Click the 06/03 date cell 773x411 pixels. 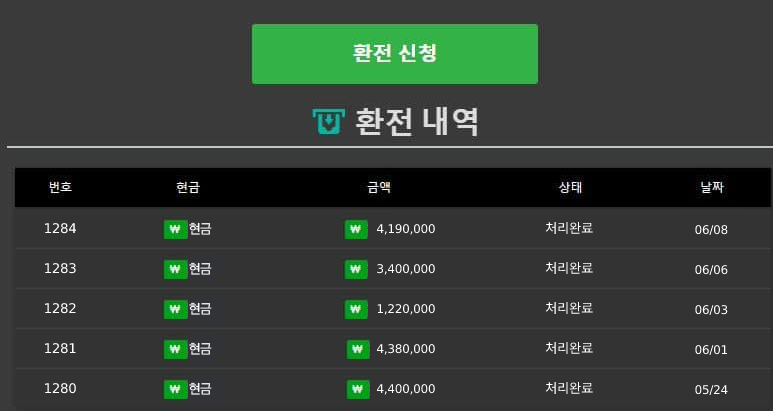[711, 310]
